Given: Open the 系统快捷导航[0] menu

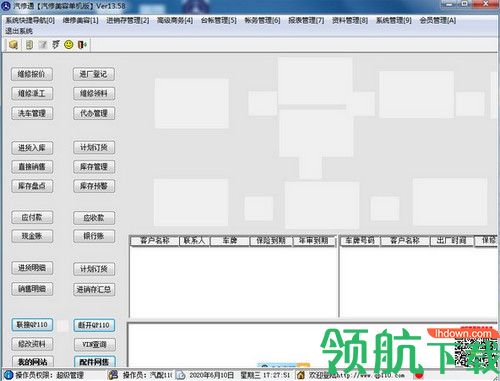Looking at the screenshot, I should pos(30,21).
